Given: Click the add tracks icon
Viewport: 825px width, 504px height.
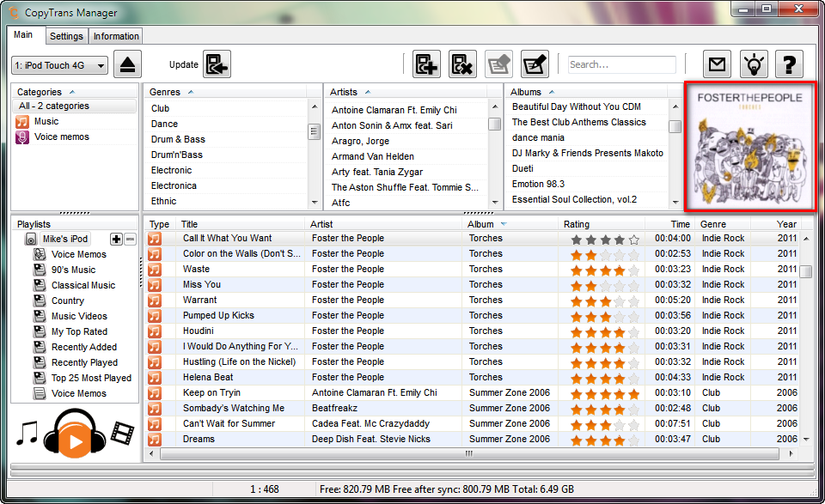Looking at the screenshot, I should 427,64.
